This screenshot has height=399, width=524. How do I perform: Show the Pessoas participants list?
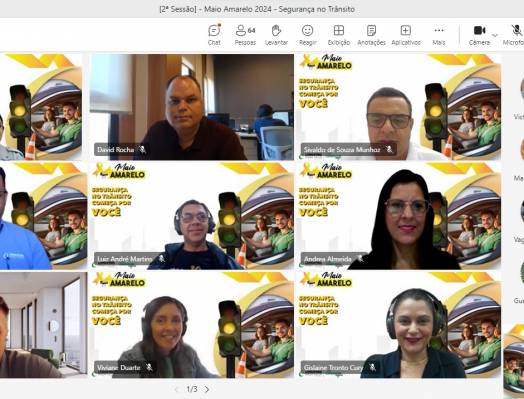245,35
